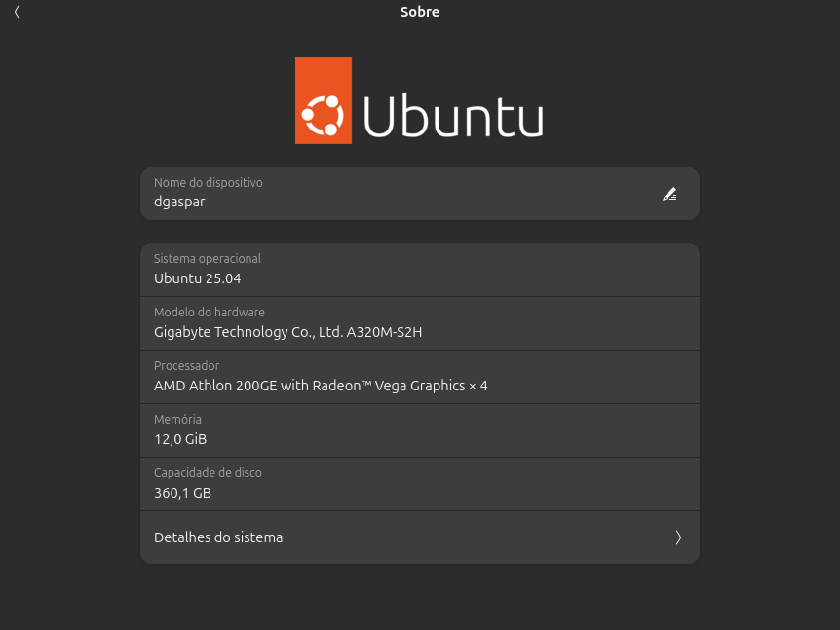Screen dimensions: 840x630
Task: Click the Sobre title in the header
Action: (419, 11)
